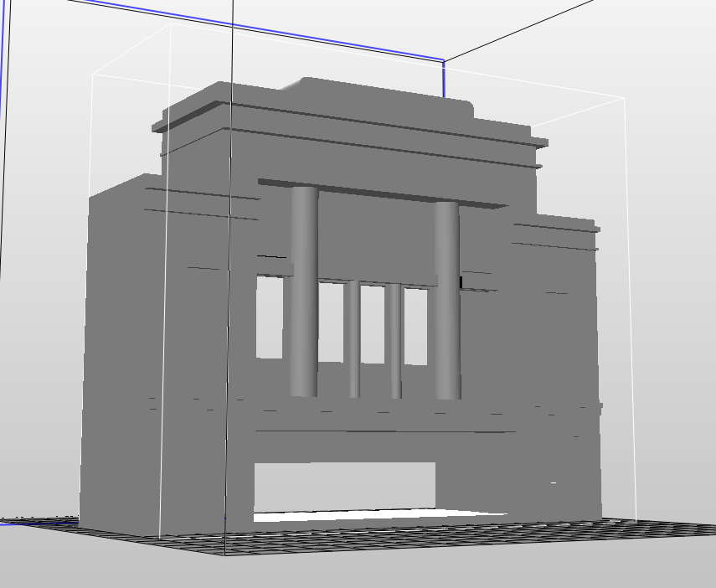Click the window opening between the thin columns
Screen dimensions: 716x588
point(373,322)
